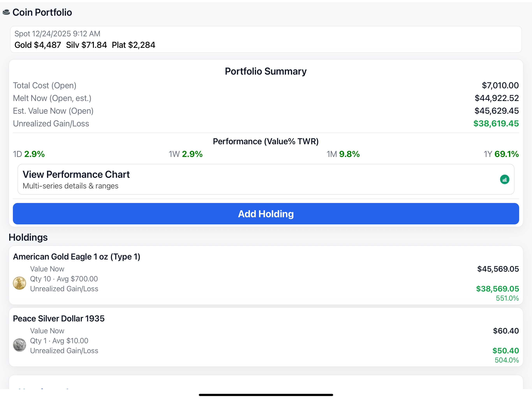Click Qty 10 · Avg $700.00 line
Viewport: 532px width, 399px height.
tap(64, 279)
